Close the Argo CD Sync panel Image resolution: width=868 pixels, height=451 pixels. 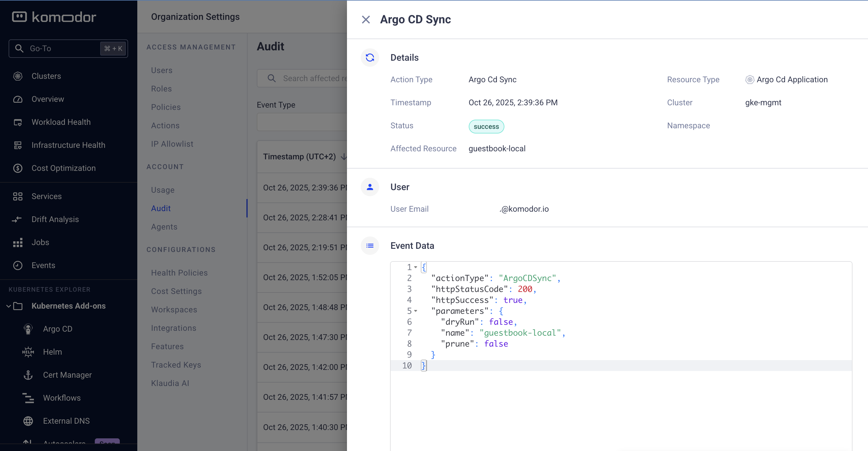[x=366, y=20]
